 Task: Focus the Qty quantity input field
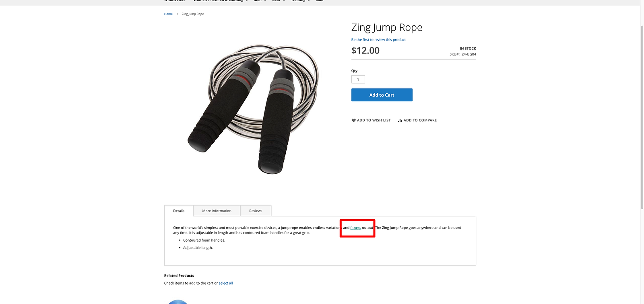(358, 79)
